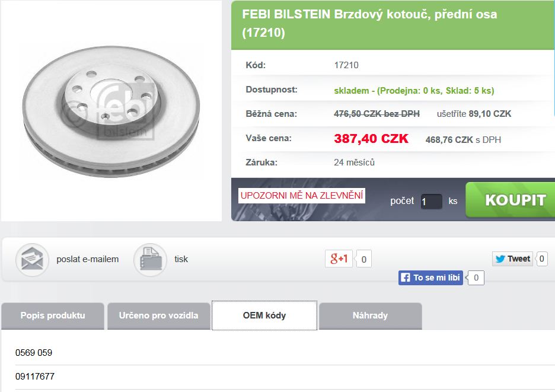Focus the počet quantity input field

tap(431, 202)
